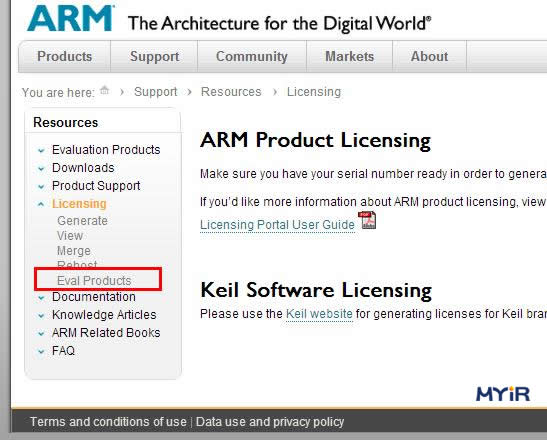Click the MYiR logo
Screen dimensions: 547x440
(x=503, y=394)
